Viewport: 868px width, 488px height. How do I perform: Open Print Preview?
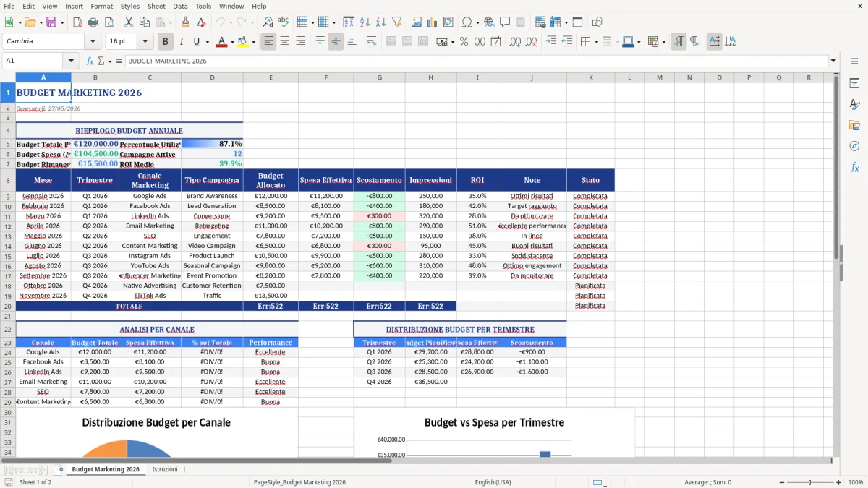click(109, 22)
